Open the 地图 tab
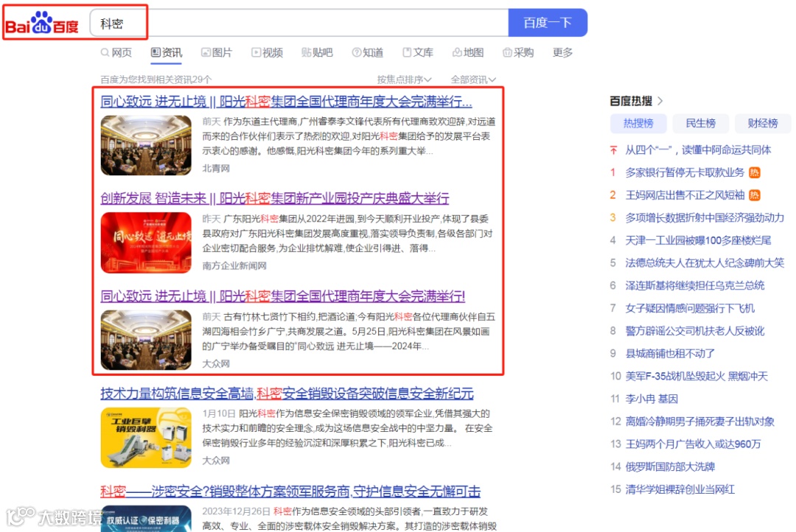The width and height of the screenshot is (796, 532). (x=468, y=52)
